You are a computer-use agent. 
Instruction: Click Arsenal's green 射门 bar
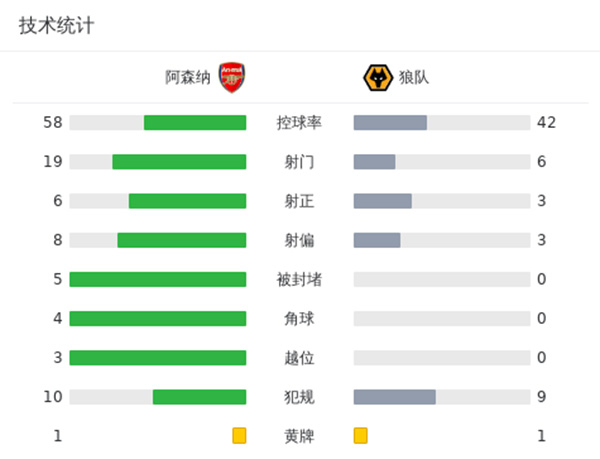click(179, 162)
